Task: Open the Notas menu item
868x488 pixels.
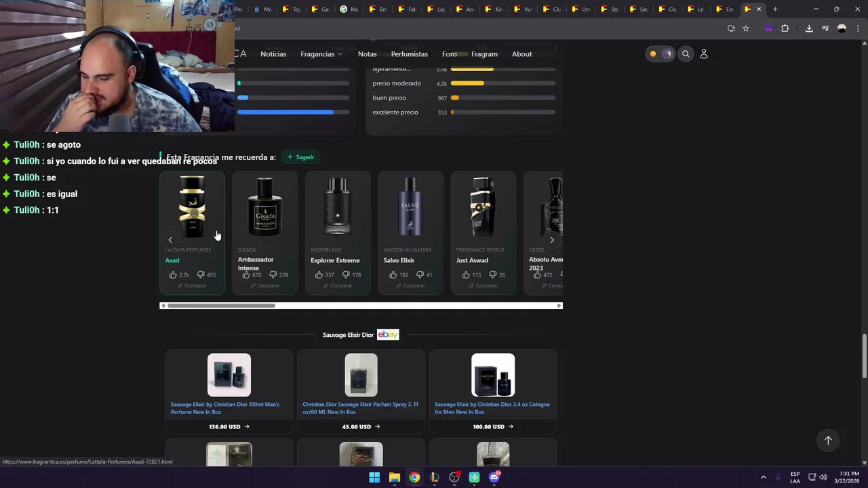Action: point(367,54)
